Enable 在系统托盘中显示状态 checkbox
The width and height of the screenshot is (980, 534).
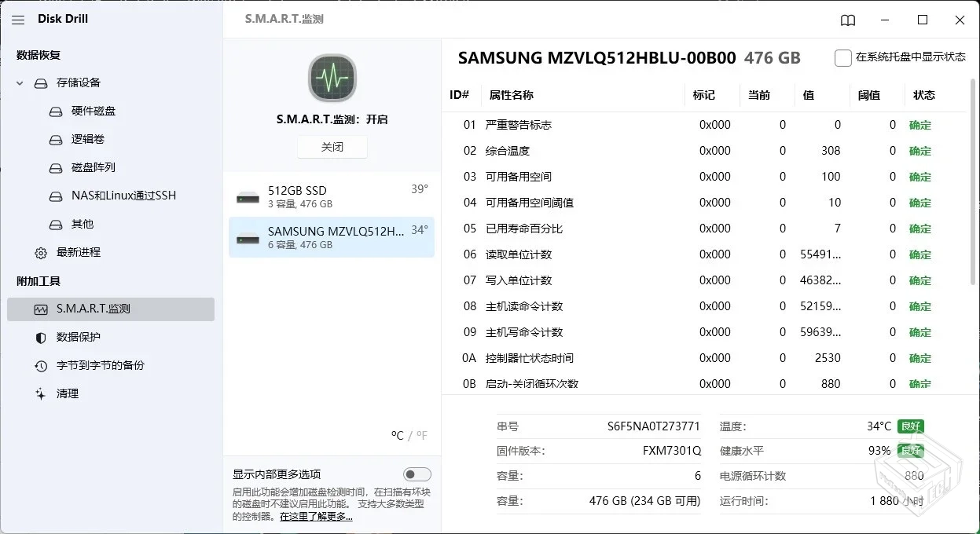point(842,57)
